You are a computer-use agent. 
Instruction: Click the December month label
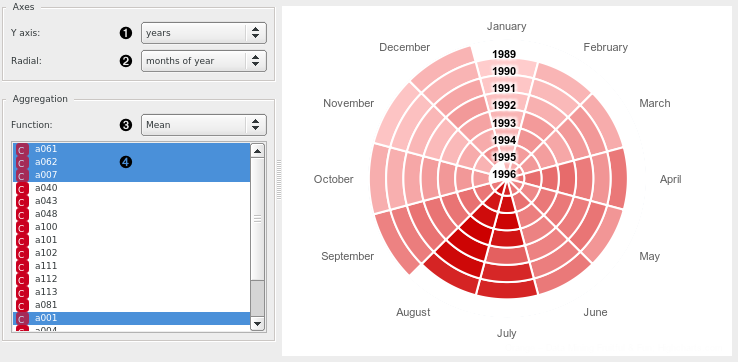(405, 47)
